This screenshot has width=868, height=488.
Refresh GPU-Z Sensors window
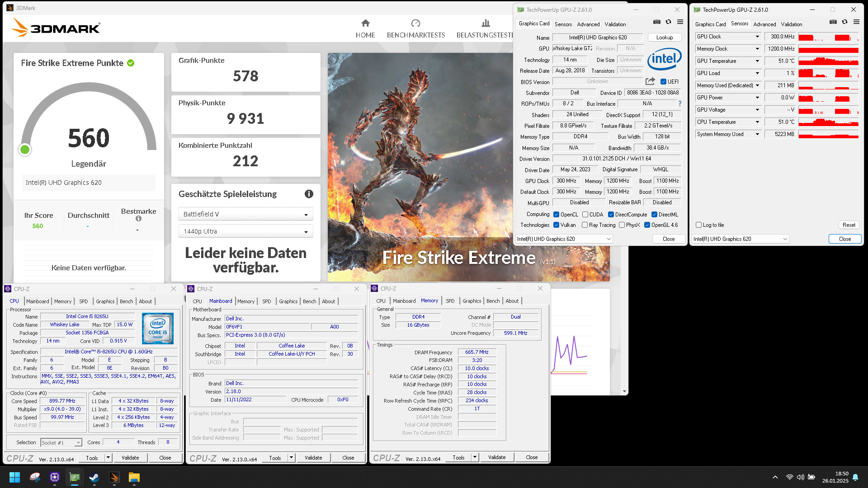click(x=844, y=22)
